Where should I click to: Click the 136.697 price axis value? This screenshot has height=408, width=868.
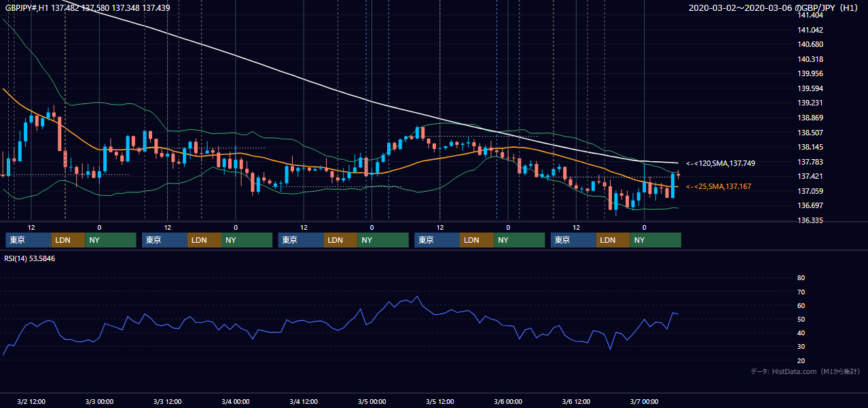pyautogui.click(x=810, y=205)
